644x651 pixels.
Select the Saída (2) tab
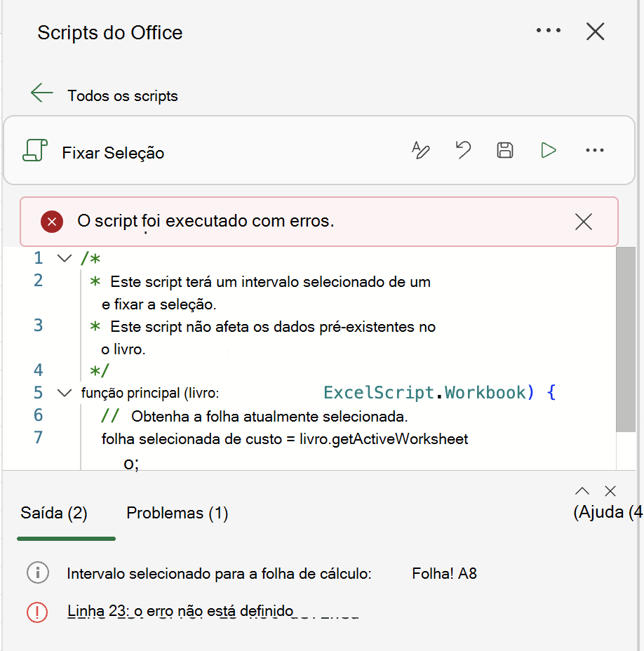54,514
